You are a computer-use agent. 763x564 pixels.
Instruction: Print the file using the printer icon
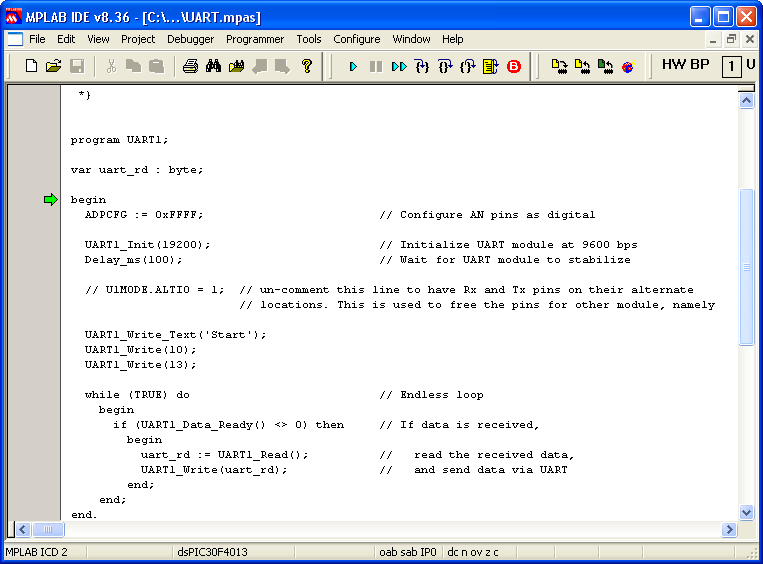tap(190, 66)
